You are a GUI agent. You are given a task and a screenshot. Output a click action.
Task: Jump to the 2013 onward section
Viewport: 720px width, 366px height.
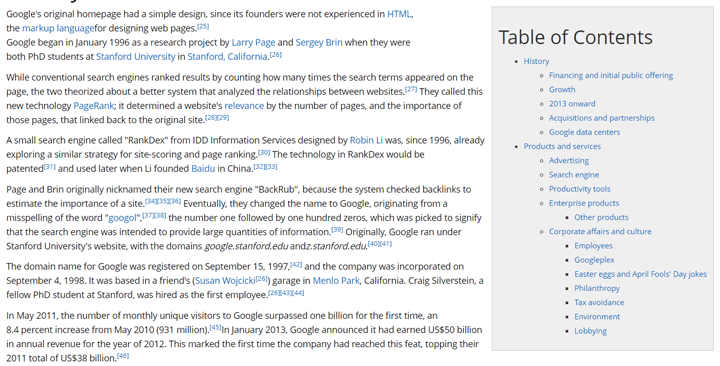(x=572, y=104)
